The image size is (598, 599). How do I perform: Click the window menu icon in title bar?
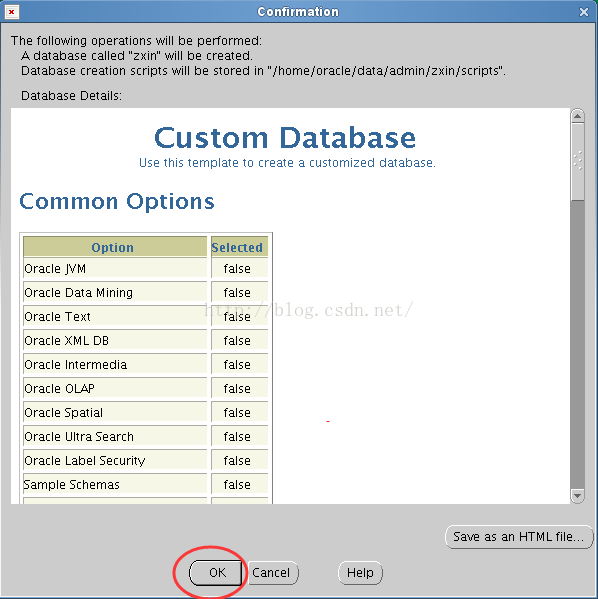12,12
